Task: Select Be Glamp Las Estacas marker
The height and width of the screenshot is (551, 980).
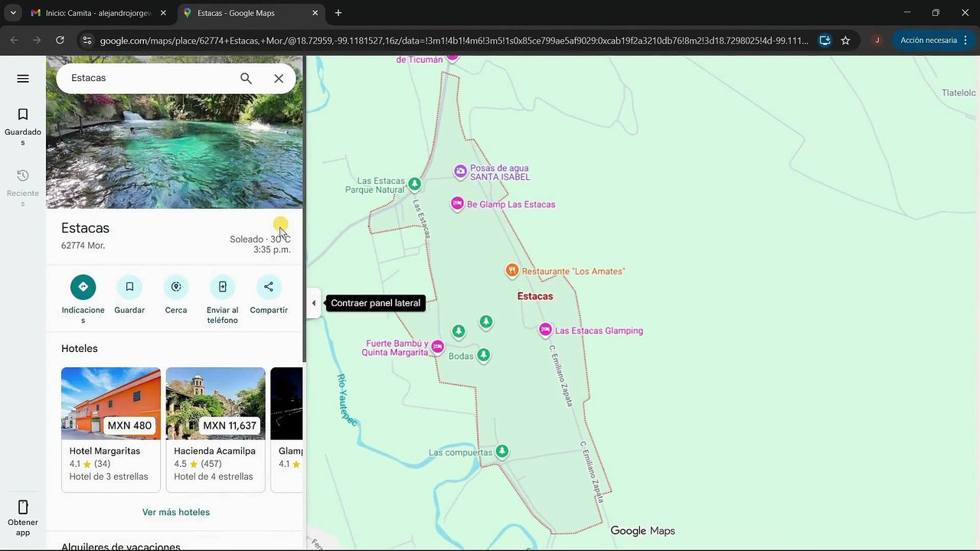Action: coord(457,204)
